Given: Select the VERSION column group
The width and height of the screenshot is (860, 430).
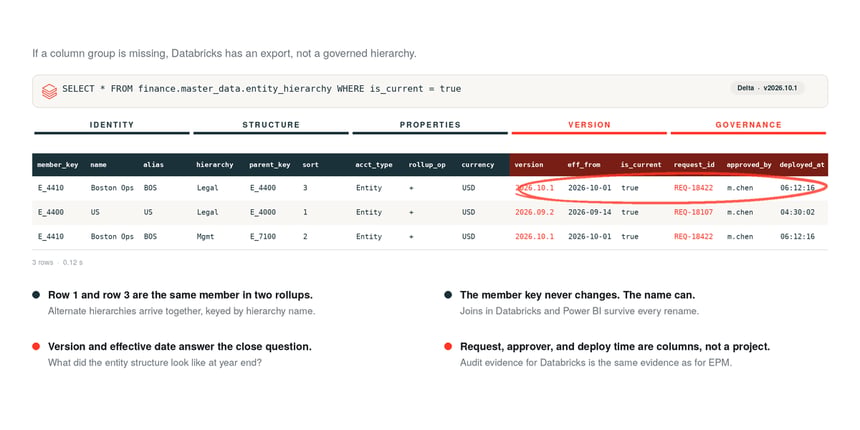Looking at the screenshot, I should 589,125.
